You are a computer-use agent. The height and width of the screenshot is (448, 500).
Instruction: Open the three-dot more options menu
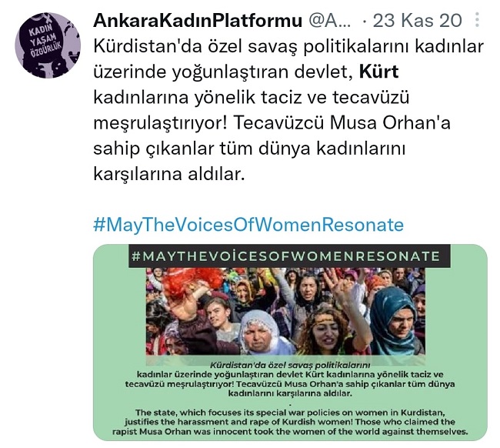point(477,20)
